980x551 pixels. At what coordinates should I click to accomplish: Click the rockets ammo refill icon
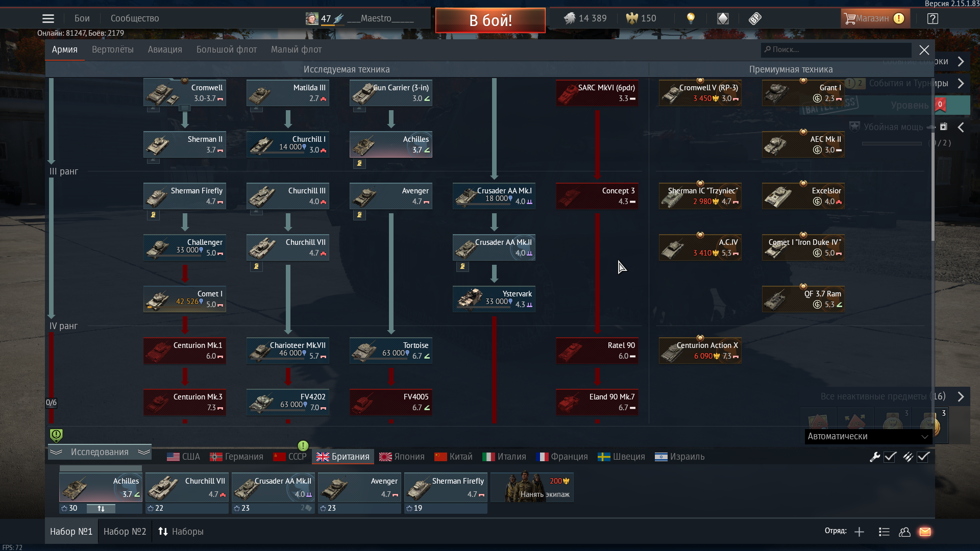tap(908, 457)
